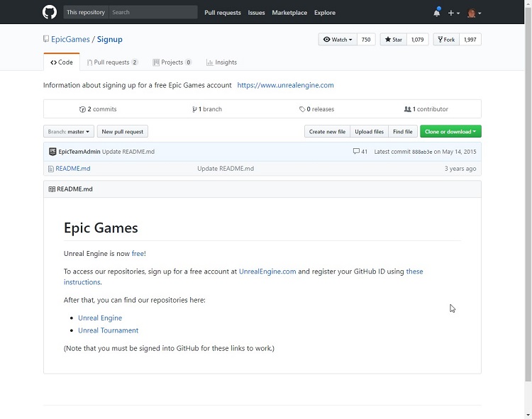532x419 pixels.
Task: Star the Signup repository
Action: click(x=394, y=40)
